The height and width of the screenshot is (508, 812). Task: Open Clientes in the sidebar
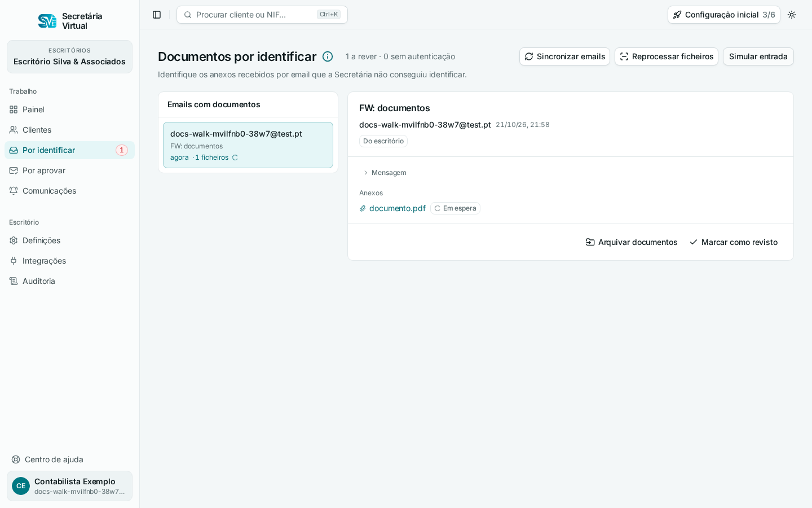tap(69, 130)
